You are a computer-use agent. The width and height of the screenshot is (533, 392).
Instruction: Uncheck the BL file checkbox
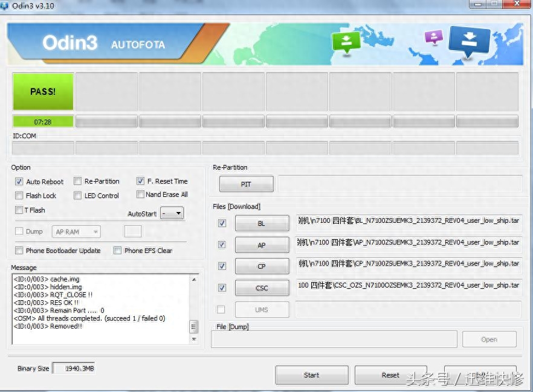[x=222, y=223]
